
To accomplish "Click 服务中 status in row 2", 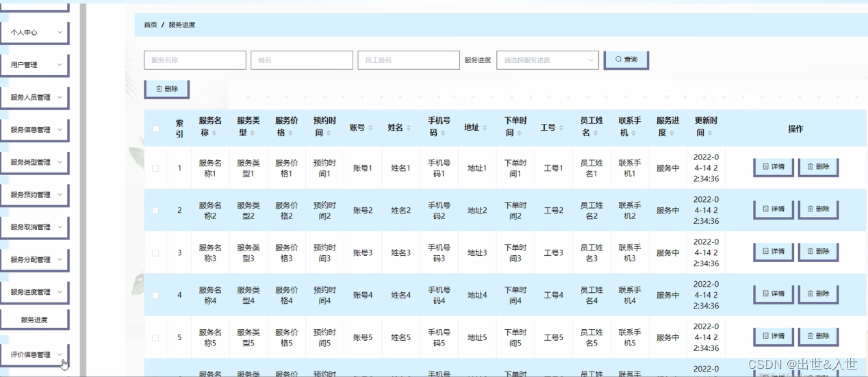I will pos(668,211).
